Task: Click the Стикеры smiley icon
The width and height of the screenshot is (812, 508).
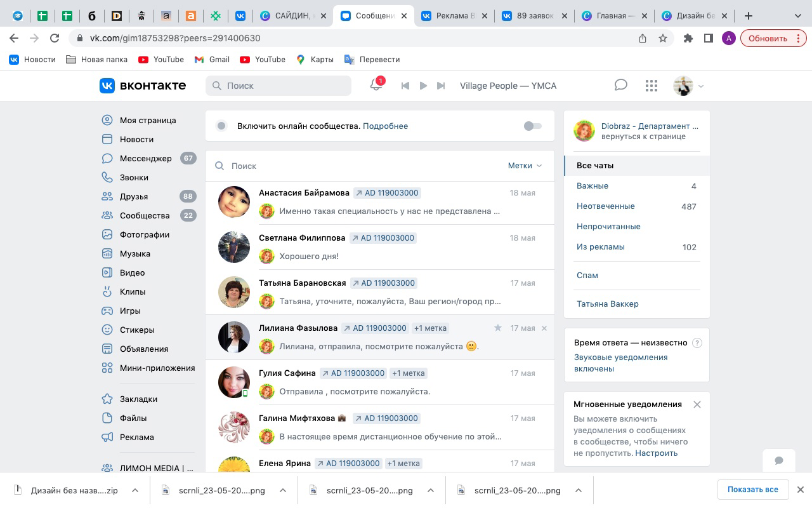Action: [107, 330]
